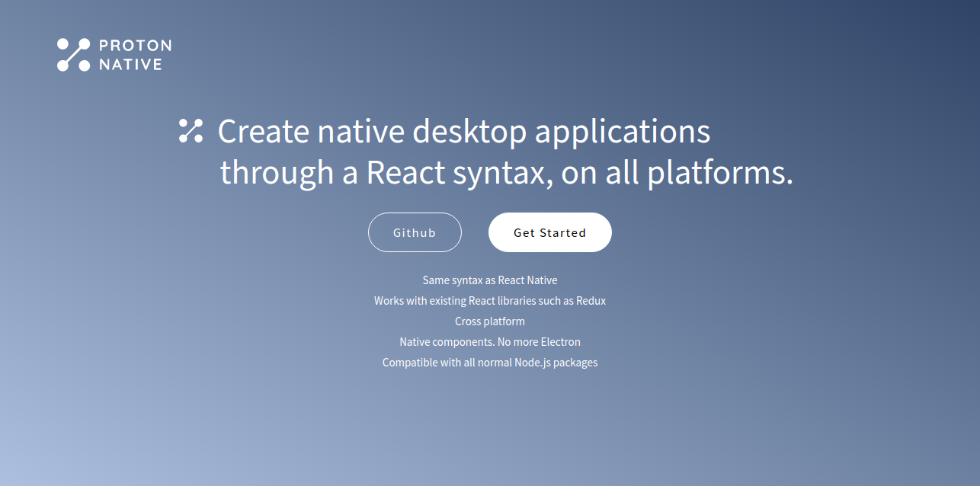This screenshot has width=980, height=486.
Task: Click the text 'Same syntax as React Native'
Action: [490, 280]
